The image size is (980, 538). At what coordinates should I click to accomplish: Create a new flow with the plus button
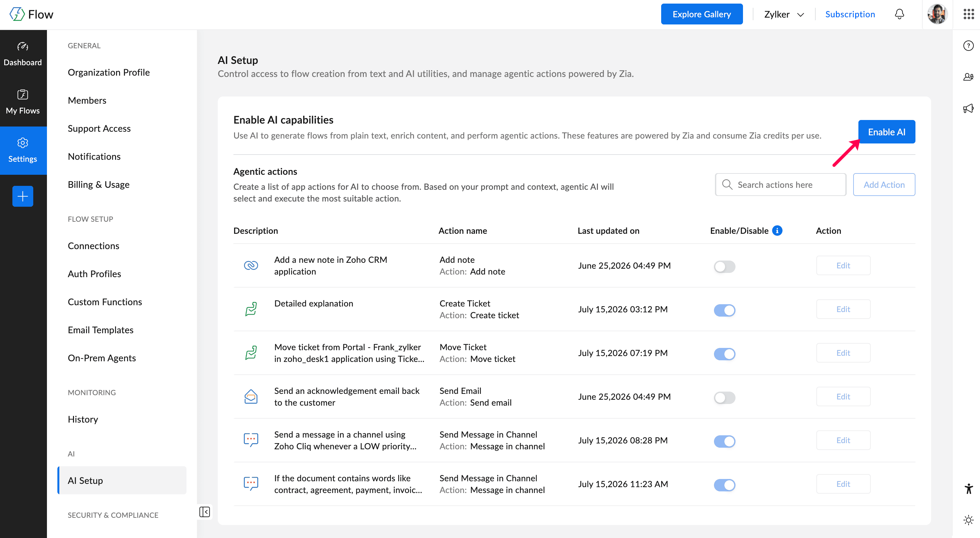point(23,196)
